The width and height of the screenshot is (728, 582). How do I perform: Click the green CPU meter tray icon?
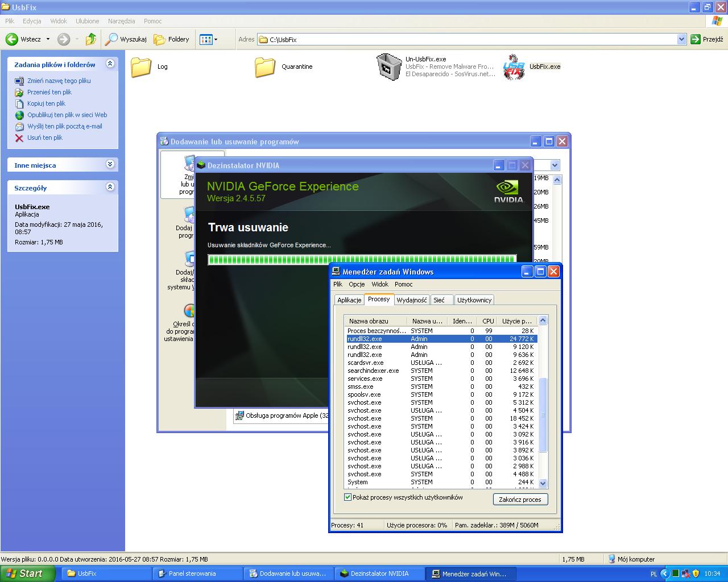[x=675, y=573]
